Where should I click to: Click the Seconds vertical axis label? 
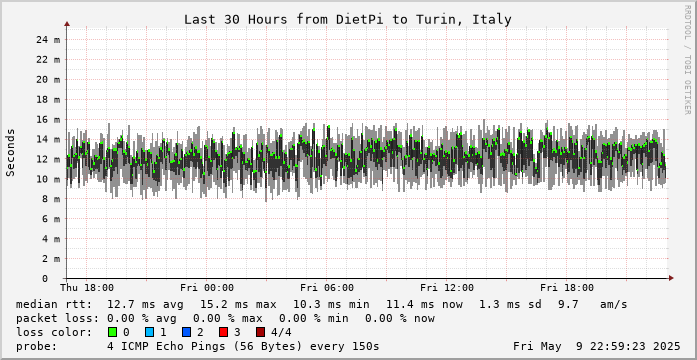tap(10, 152)
